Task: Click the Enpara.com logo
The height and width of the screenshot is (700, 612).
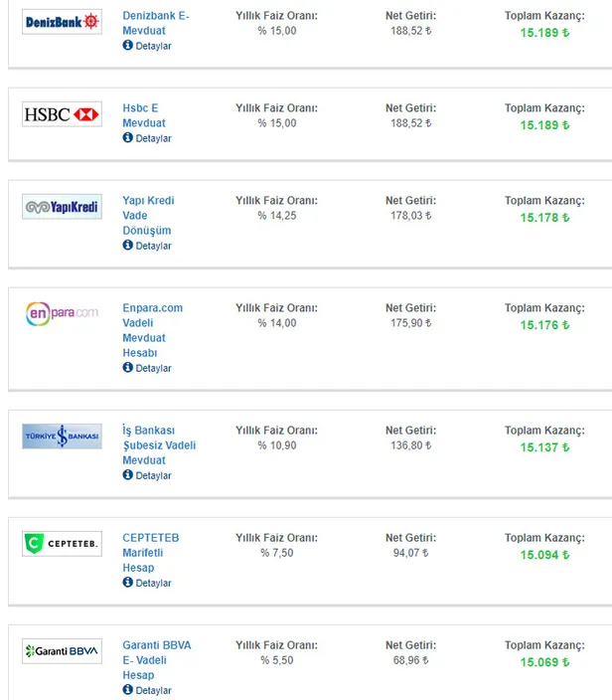Action: [62, 313]
